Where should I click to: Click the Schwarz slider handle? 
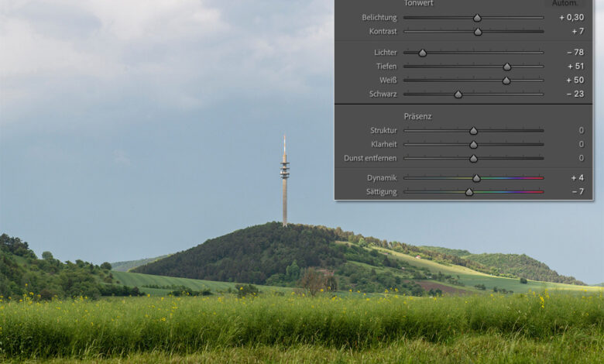pos(458,94)
